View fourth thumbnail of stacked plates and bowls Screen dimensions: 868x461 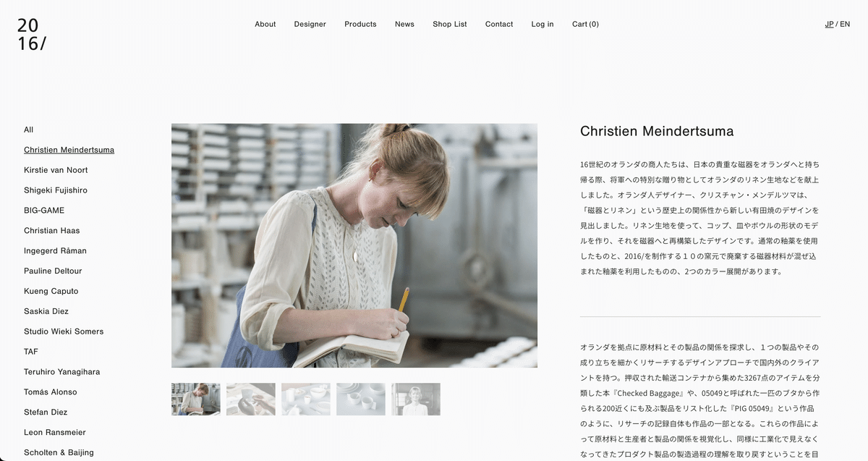361,399
